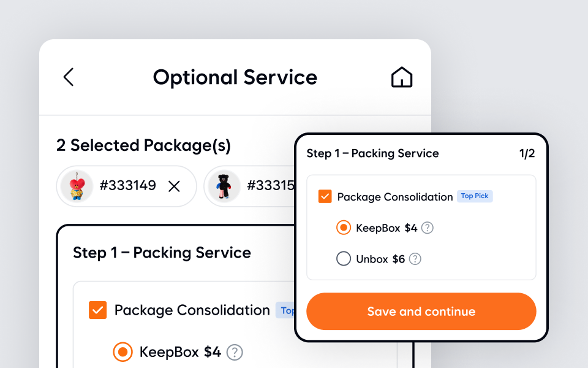This screenshot has width=588, height=368.
Task: Click Step 1 – Packing Service popup title
Action: [372, 153]
